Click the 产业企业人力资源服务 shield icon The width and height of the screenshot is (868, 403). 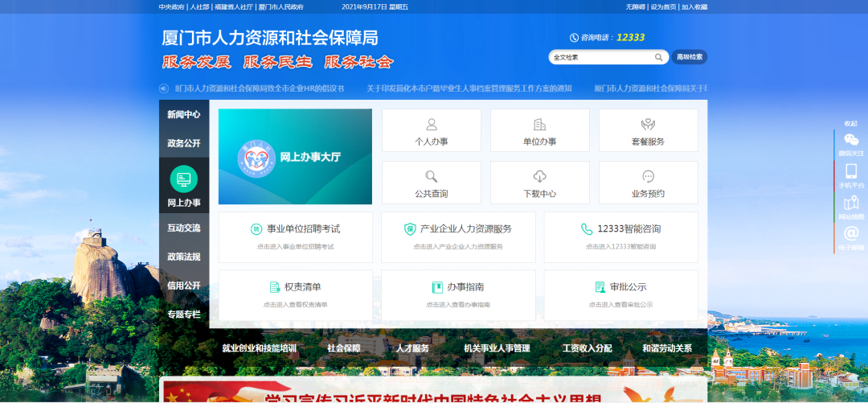[x=410, y=229]
